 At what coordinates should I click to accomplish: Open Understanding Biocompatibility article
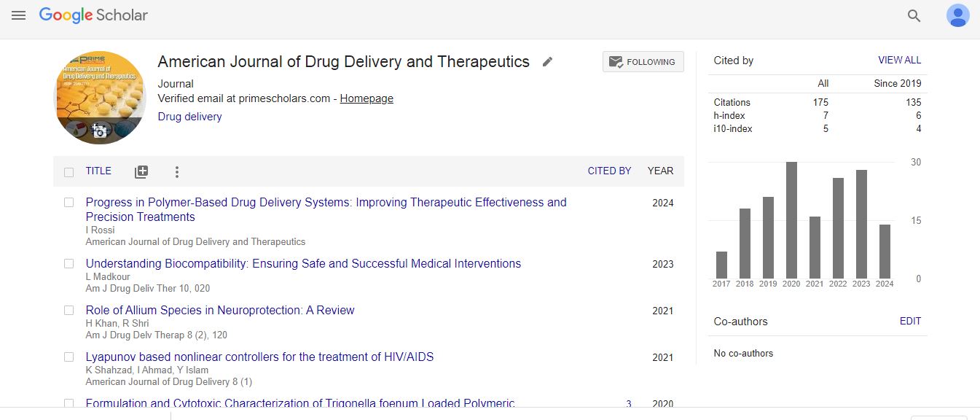(x=303, y=264)
